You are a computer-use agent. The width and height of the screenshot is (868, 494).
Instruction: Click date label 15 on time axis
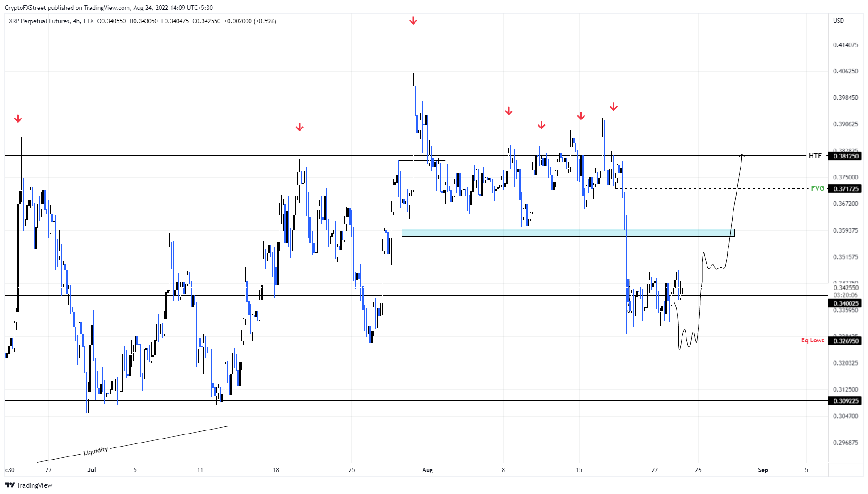pos(579,470)
